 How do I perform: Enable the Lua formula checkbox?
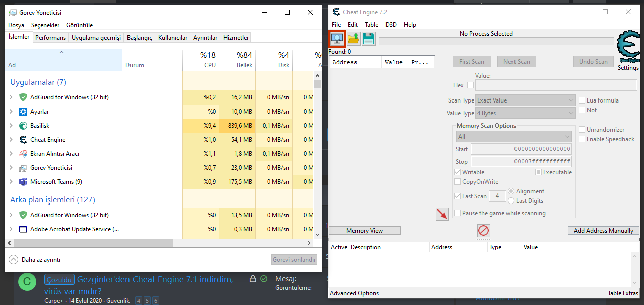pos(582,100)
